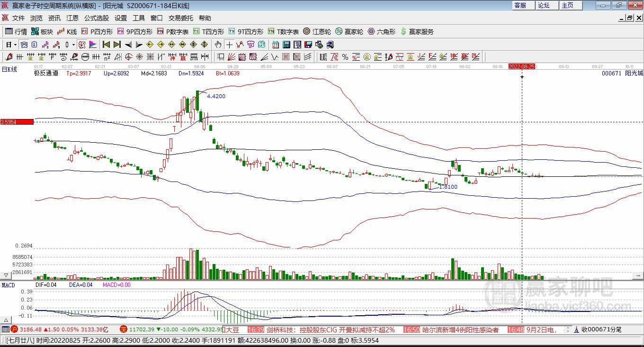The height and width of the screenshot is (347, 644).
Task: Launch the 赢家轮 wheel tool
Action: 349,32
